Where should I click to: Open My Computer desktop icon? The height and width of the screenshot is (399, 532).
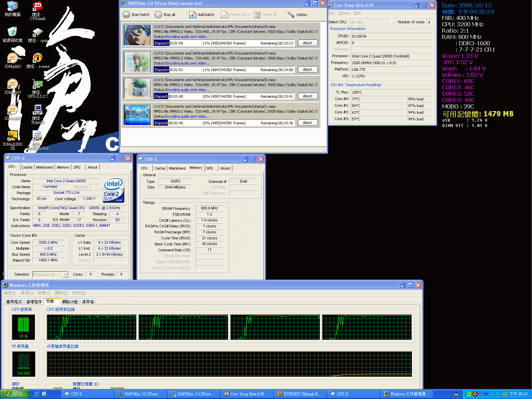(x=13, y=9)
